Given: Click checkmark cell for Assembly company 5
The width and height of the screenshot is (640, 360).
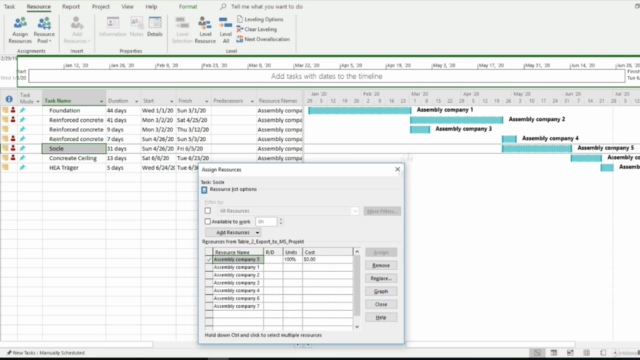Looking at the screenshot, I should (209, 259).
